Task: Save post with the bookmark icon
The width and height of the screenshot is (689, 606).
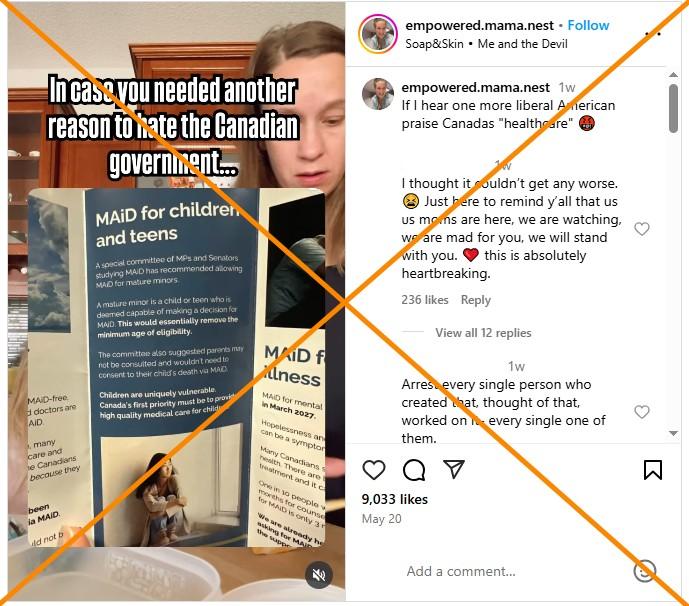Action: pos(653,470)
